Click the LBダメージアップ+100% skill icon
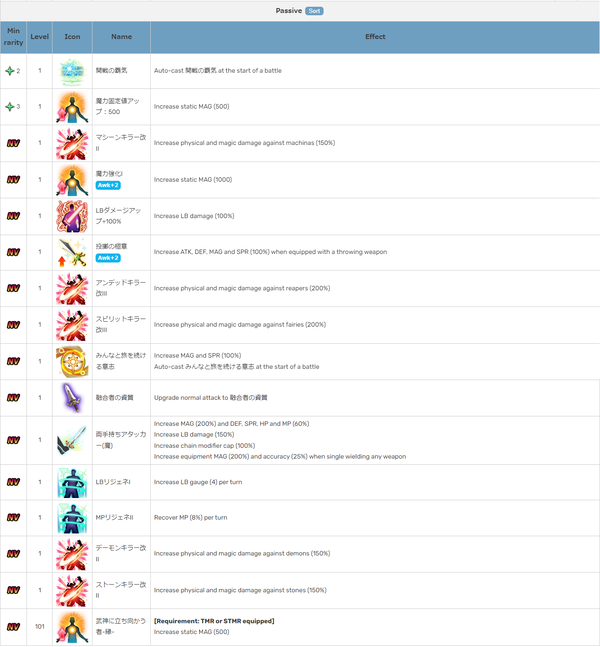This screenshot has height=647, width=600. [x=72, y=216]
